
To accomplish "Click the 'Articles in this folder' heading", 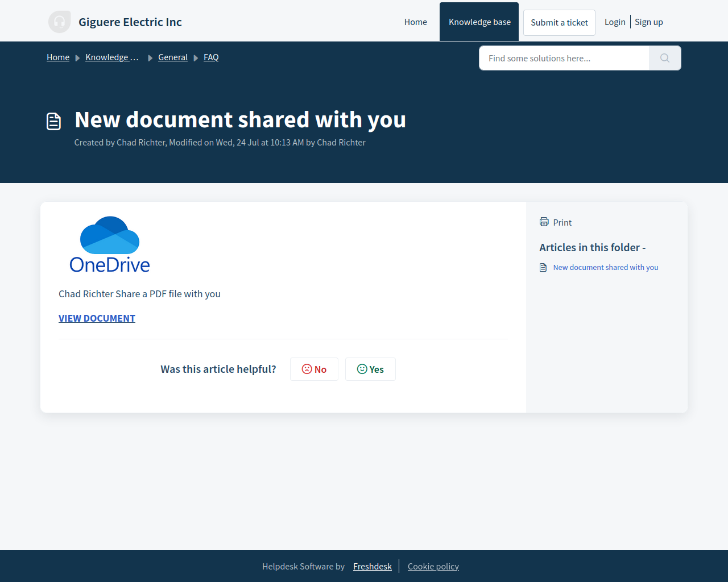I will coord(592,247).
